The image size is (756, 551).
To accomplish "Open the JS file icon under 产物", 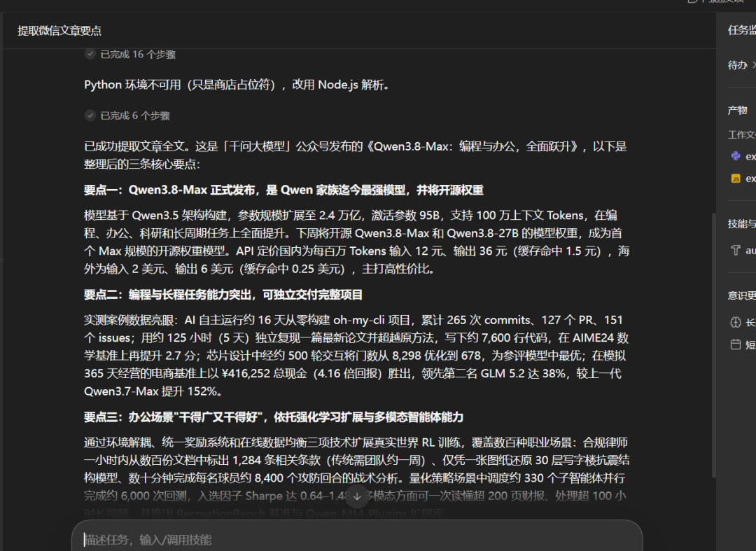I will [x=736, y=179].
